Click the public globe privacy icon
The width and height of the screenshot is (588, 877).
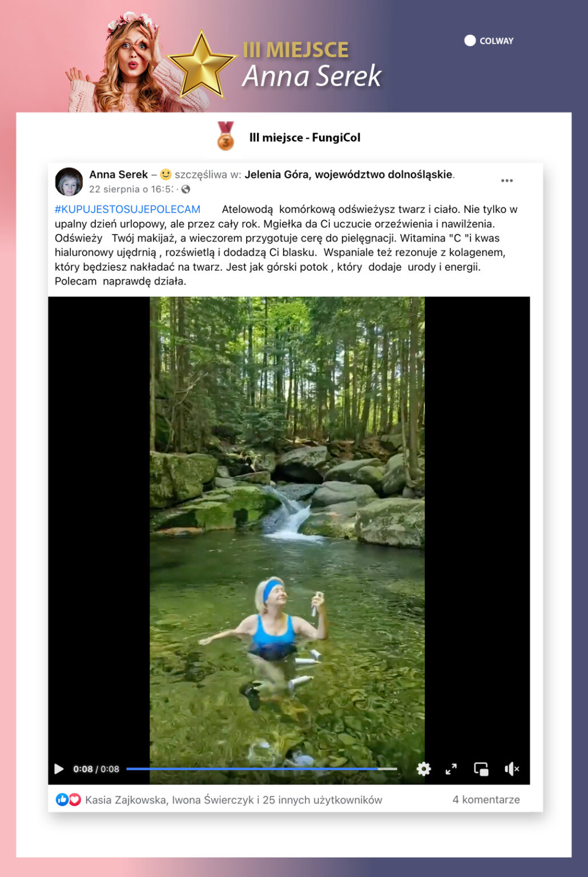point(186,190)
